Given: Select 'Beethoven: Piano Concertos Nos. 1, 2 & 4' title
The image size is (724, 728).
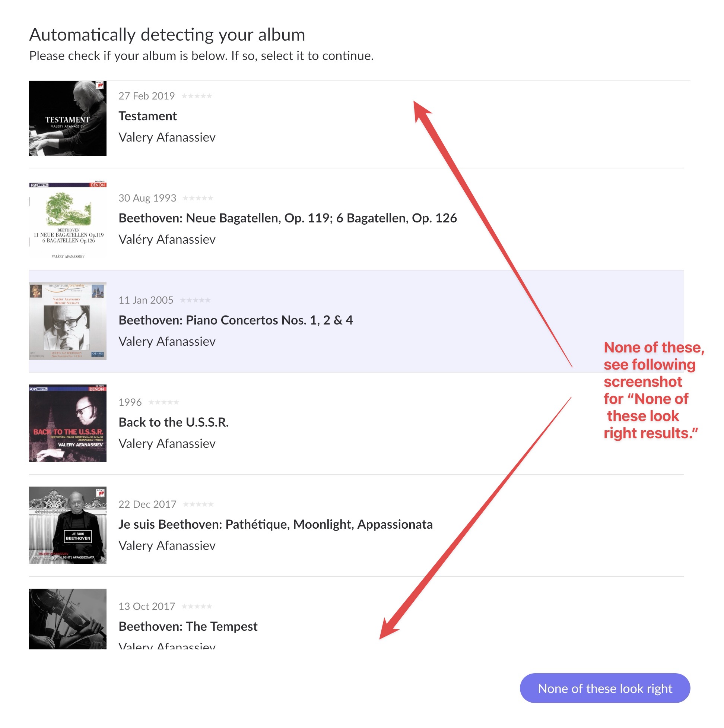Looking at the screenshot, I should tap(236, 320).
